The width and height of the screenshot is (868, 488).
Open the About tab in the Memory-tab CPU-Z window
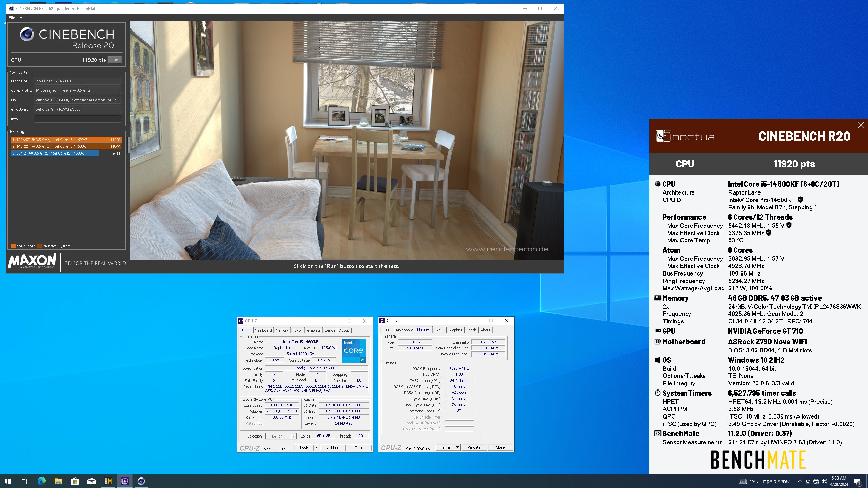pyautogui.click(x=486, y=330)
